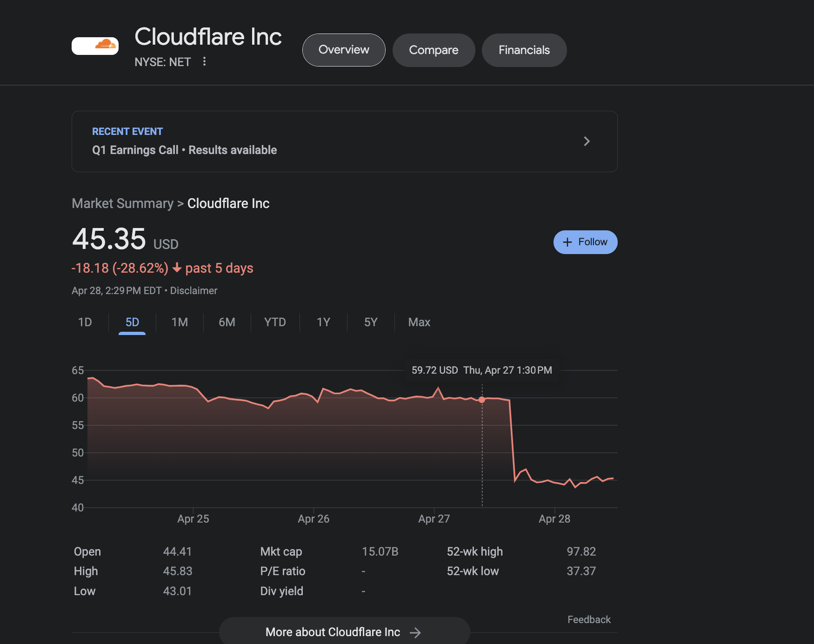Screen dimensions: 814x644
Task: Show the 5Y price chart
Action: [371, 322]
